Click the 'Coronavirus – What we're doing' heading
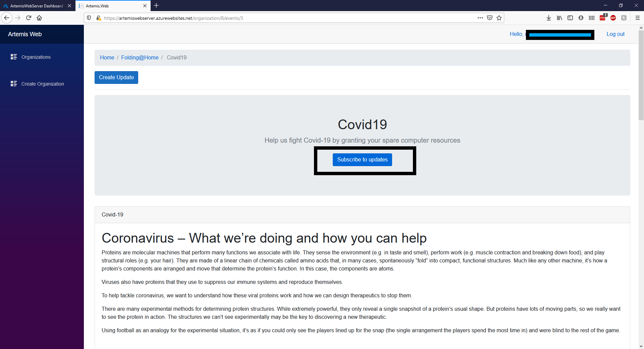Screen dimensions: 644x349 [264, 238]
